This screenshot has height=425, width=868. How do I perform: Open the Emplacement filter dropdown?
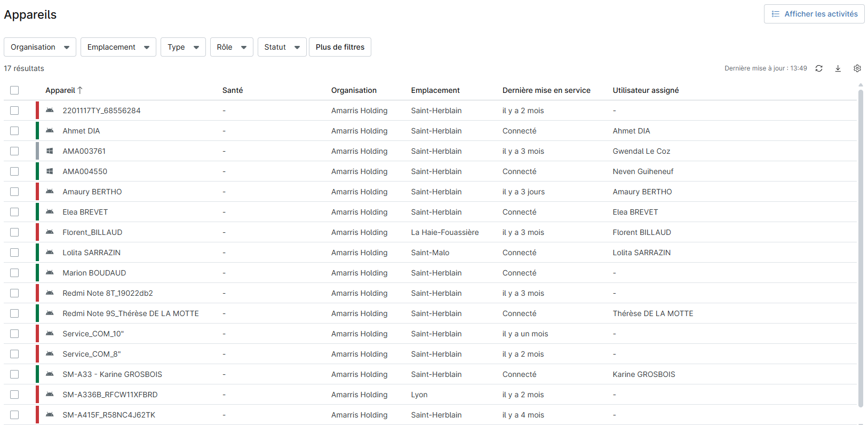[118, 47]
